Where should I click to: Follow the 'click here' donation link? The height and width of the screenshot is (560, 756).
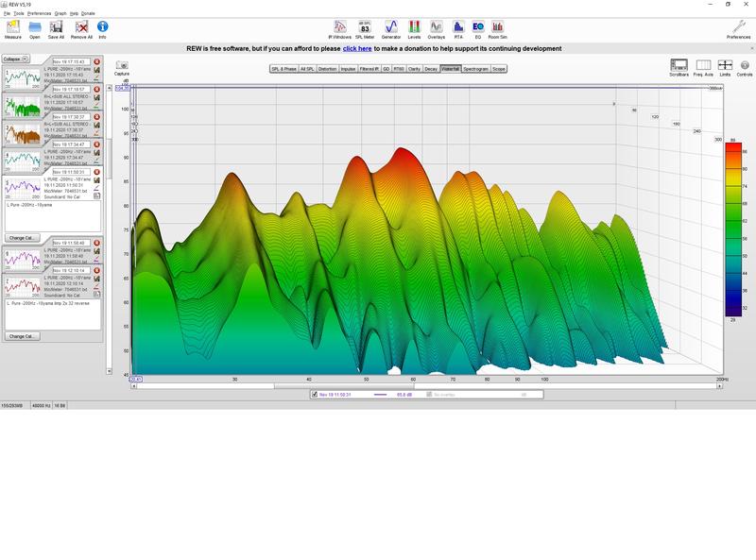[x=357, y=48]
